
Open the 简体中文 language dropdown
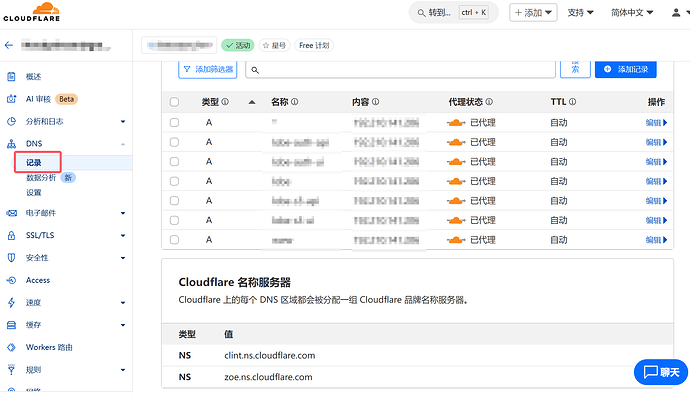[632, 13]
